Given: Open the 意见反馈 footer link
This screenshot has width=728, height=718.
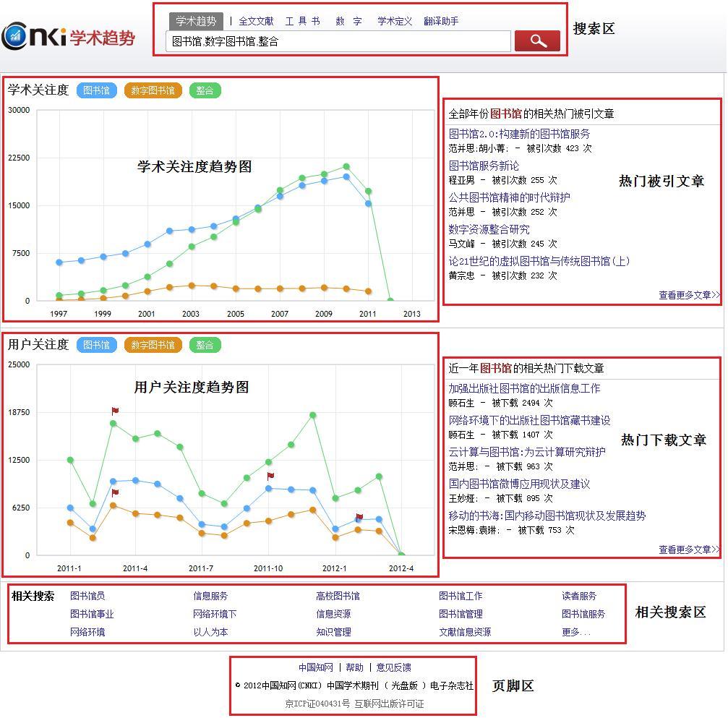Looking at the screenshot, I should 393,667.
